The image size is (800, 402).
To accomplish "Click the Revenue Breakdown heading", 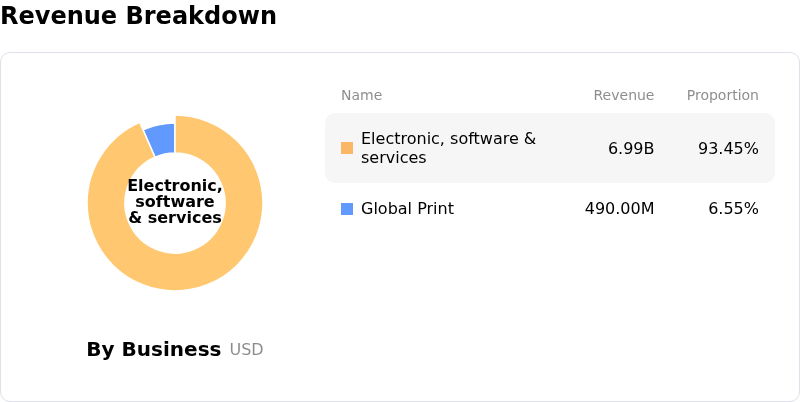I will coord(138,16).
